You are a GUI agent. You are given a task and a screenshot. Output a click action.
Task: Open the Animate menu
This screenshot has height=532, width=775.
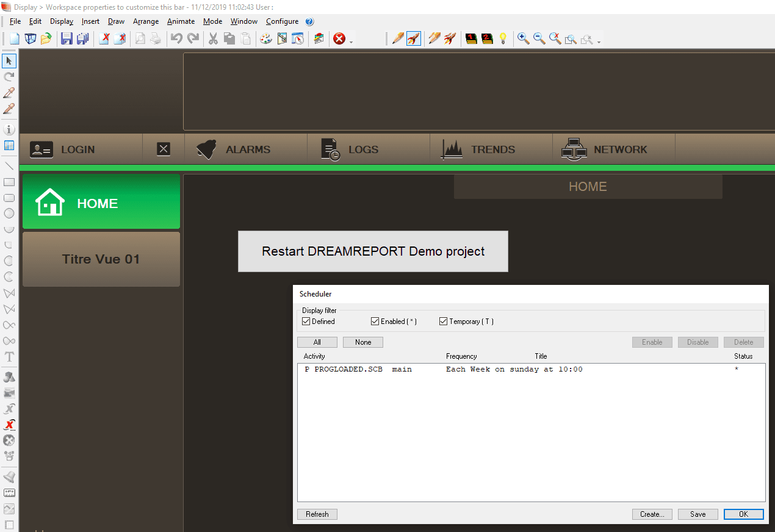pyautogui.click(x=181, y=21)
